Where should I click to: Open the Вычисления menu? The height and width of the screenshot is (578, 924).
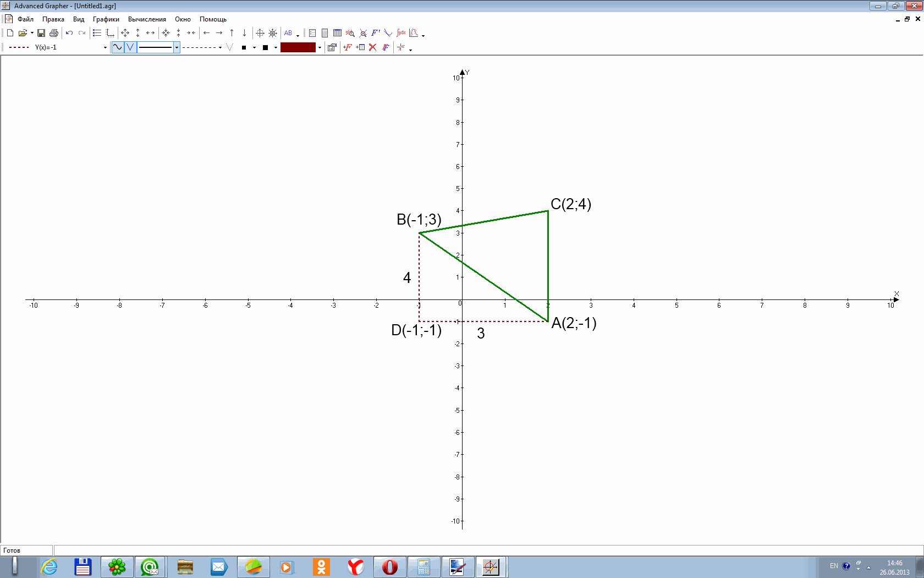pos(147,19)
